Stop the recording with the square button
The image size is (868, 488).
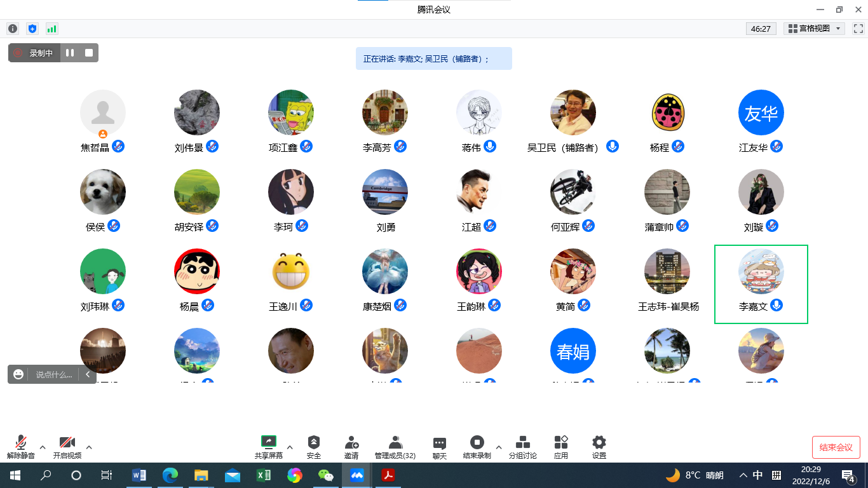click(89, 53)
